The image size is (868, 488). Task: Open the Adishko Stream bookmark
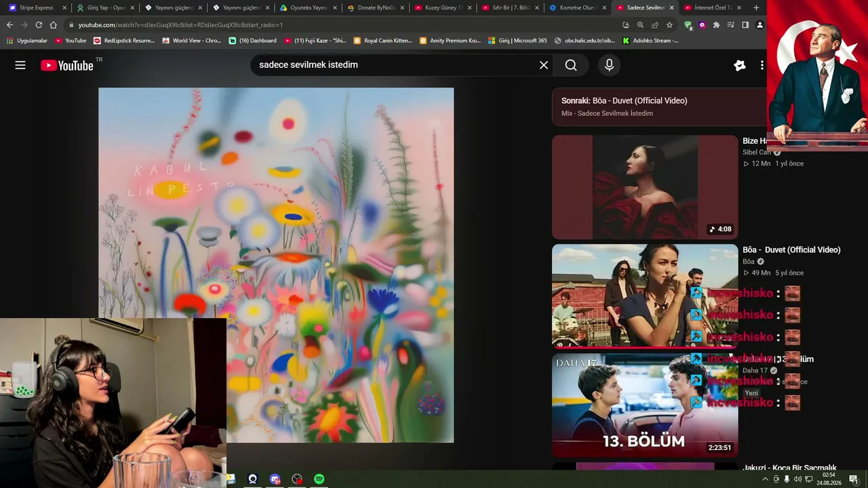pos(650,41)
